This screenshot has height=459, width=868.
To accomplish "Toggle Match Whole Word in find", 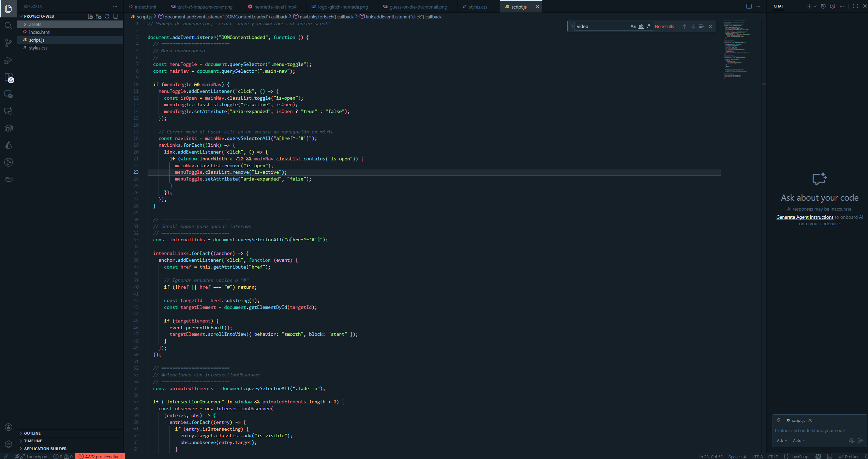I will click(x=641, y=26).
